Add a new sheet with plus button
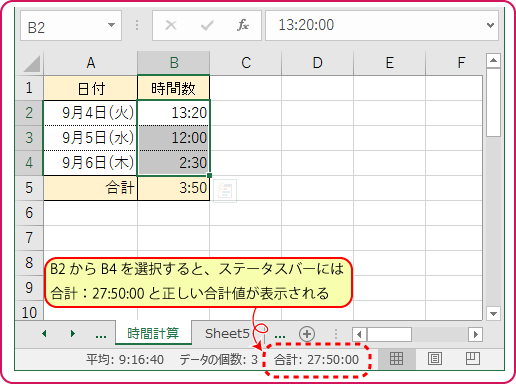This screenshot has width=516, height=384. (307, 334)
